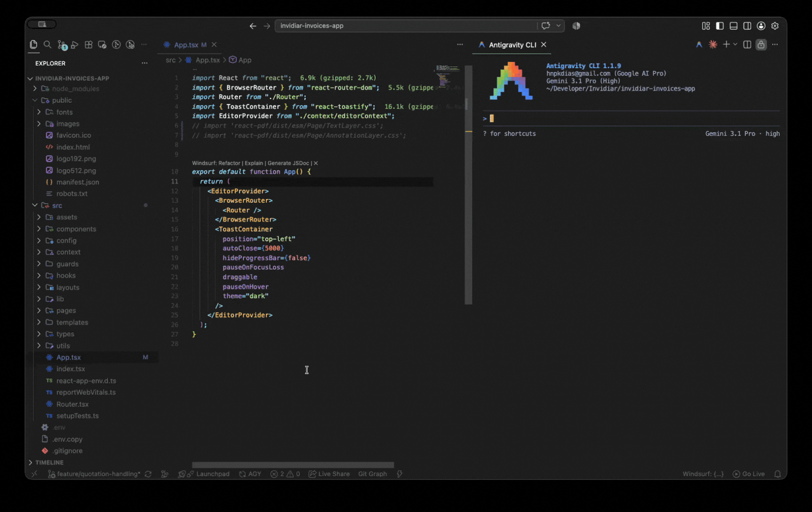Toggle the secondary side bar visibility
812x512 pixels.
(747, 26)
